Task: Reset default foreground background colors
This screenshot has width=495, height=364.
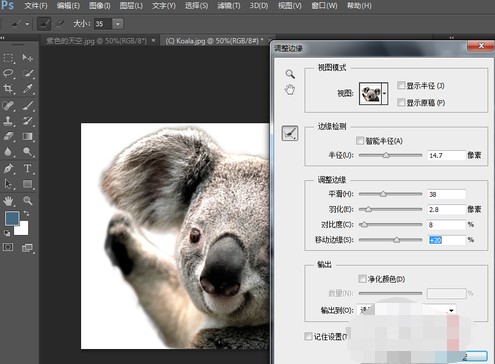Action: click(x=7, y=233)
